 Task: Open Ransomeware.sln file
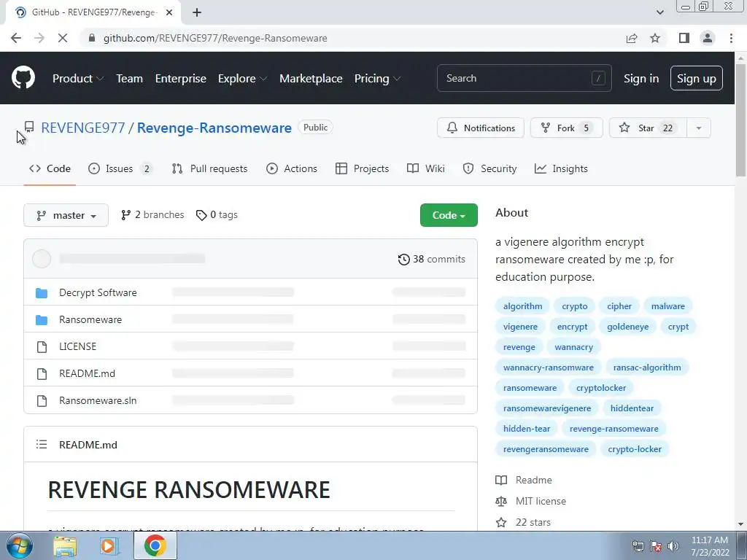pyautogui.click(x=98, y=400)
